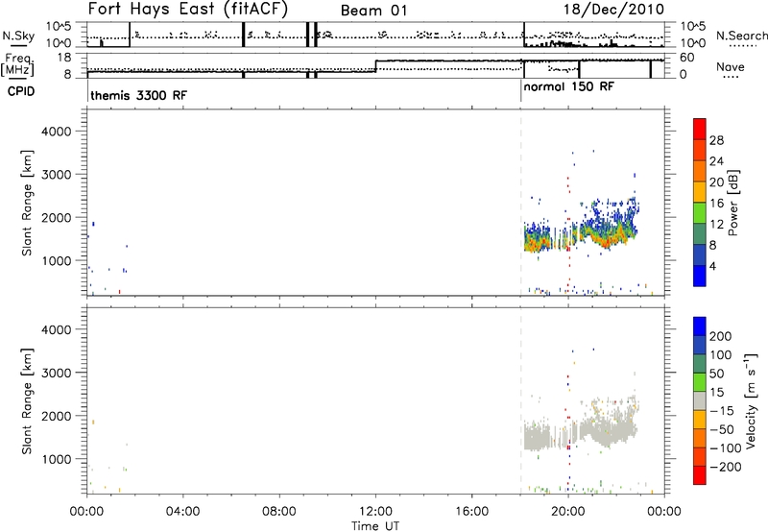Click the 'Beam 01' label
Viewport: 768px width, 532px height.
(373, 11)
